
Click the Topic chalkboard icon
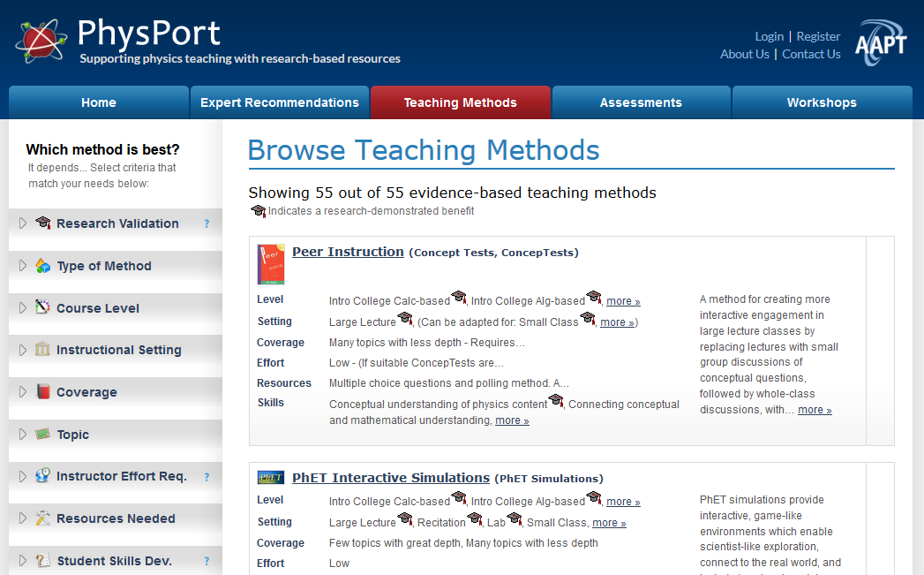click(43, 435)
